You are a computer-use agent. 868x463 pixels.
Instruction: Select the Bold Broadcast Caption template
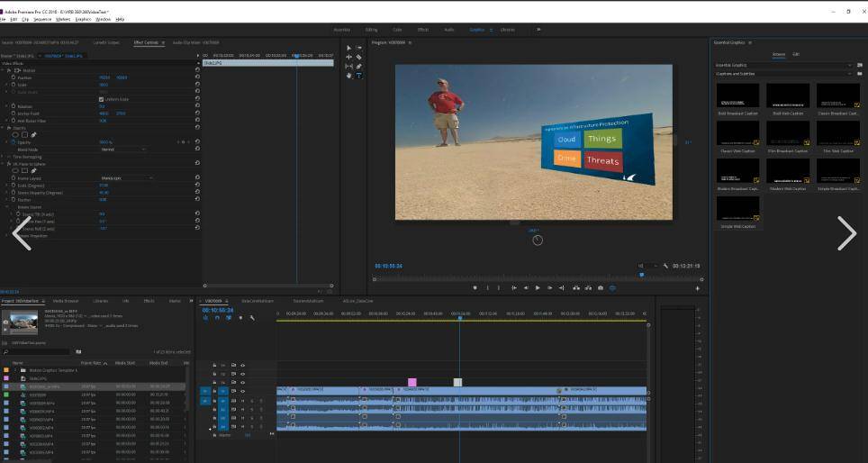[x=737, y=96]
